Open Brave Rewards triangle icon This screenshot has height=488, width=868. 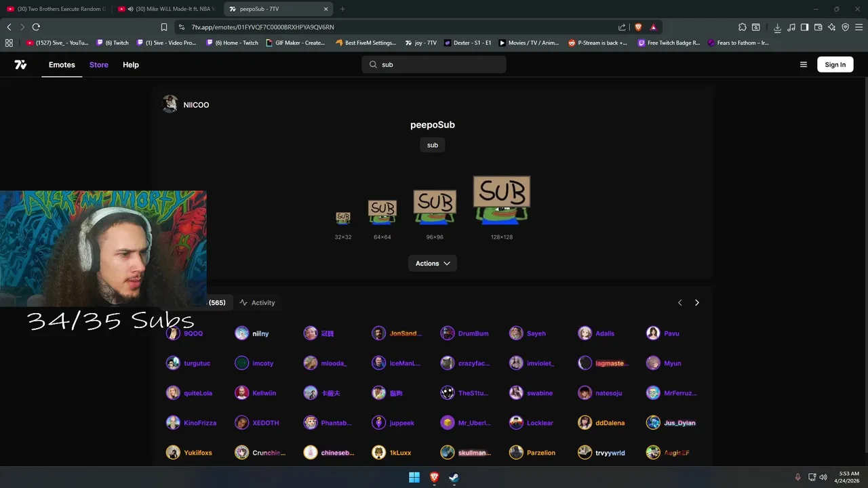click(654, 27)
